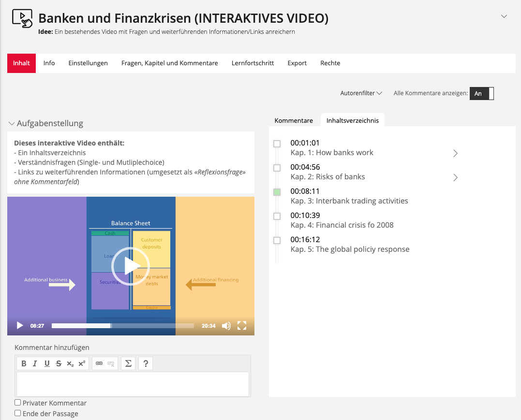The height and width of the screenshot is (420, 521).
Task: Switch to the Kommentare tab
Action: click(294, 120)
